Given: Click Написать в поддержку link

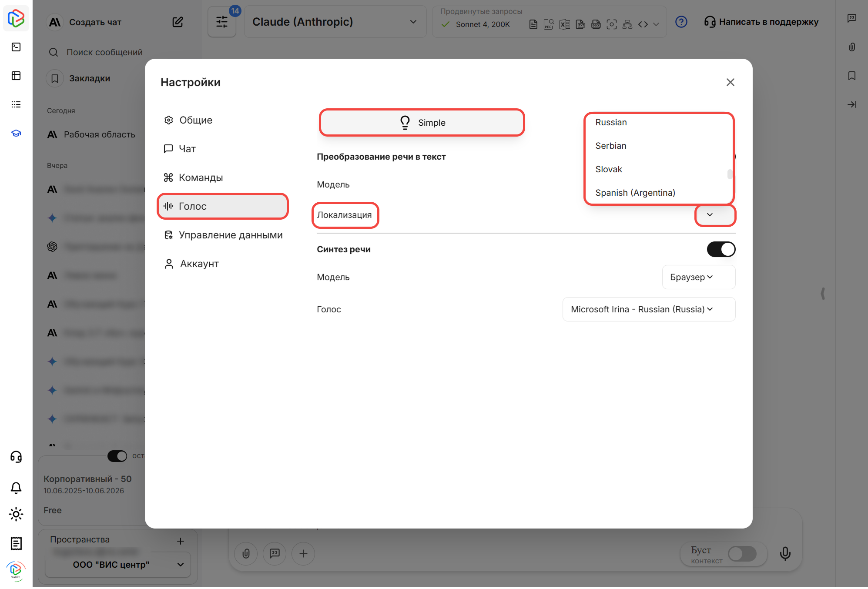Looking at the screenshot, I should click(x=761, y=22).
